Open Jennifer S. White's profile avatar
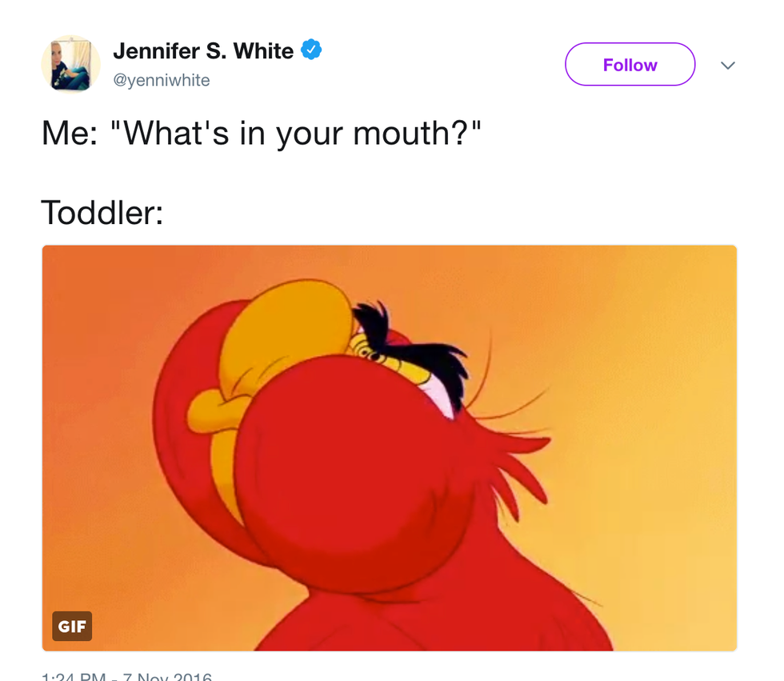 (x=70, y=64)
